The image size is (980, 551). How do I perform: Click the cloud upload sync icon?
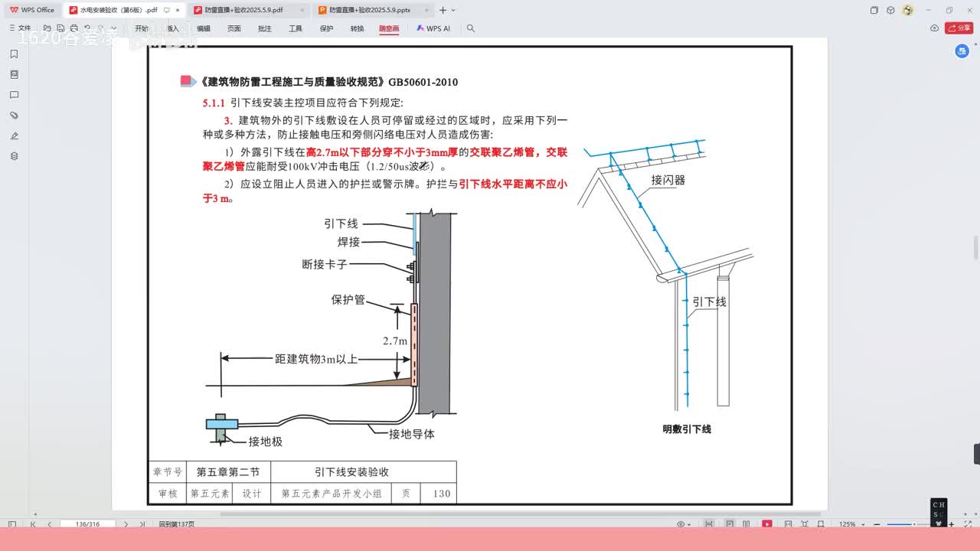click(x=934, y=28)
